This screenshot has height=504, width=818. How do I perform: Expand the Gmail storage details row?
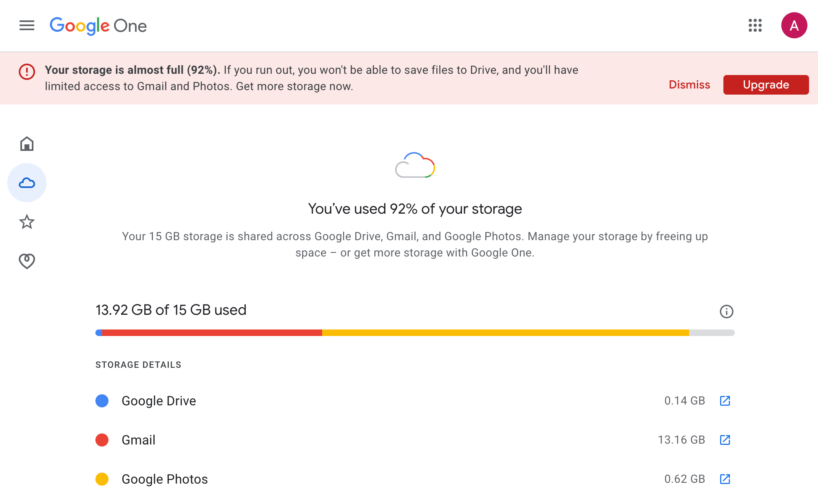138,440
